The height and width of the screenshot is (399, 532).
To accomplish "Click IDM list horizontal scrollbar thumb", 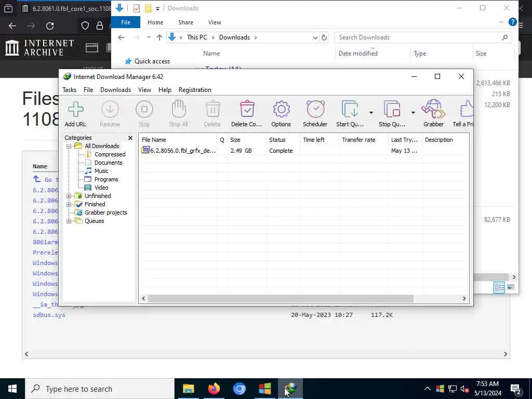I will coord(281,299).
